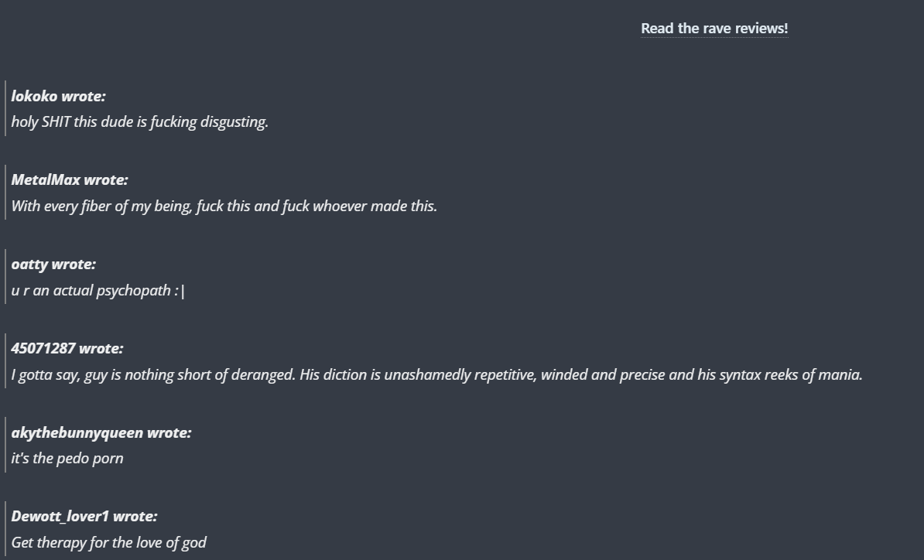Click the vertical quote bar beside 45071287's quote
This screenshot has height=560, width=924.
(5, 361)
